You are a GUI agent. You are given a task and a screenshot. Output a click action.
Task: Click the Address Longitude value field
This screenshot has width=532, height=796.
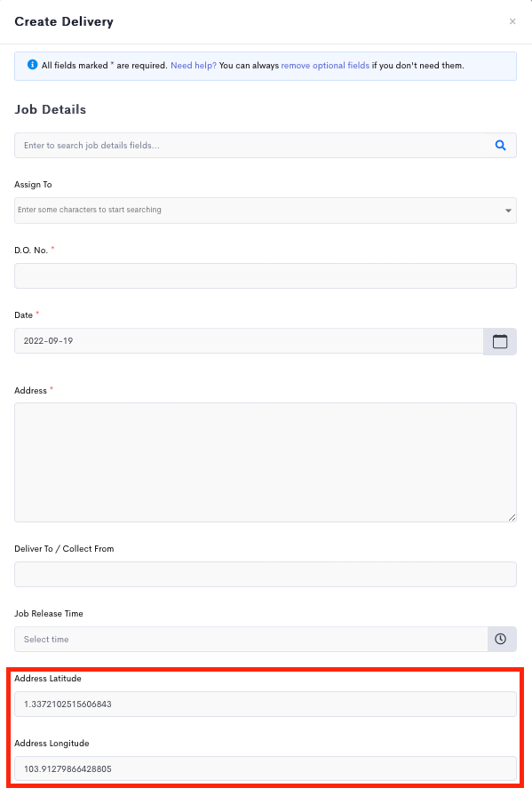point(266,768)
